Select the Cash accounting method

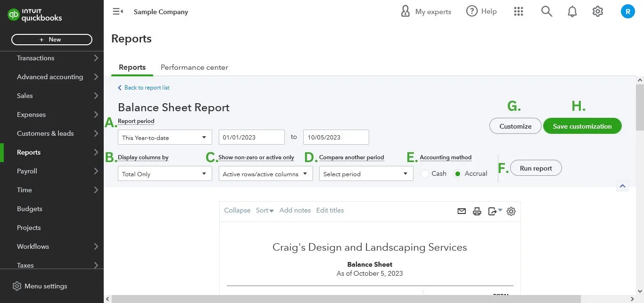(424, 174)
